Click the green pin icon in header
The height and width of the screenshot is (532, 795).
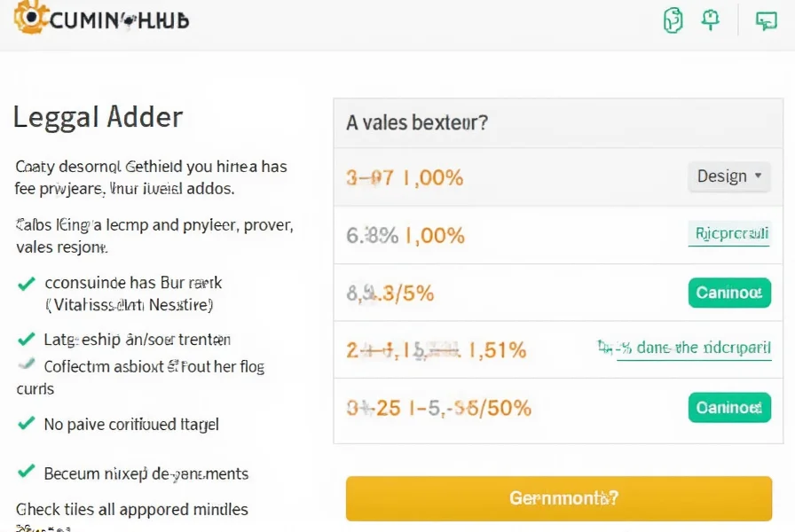[710, 20]
